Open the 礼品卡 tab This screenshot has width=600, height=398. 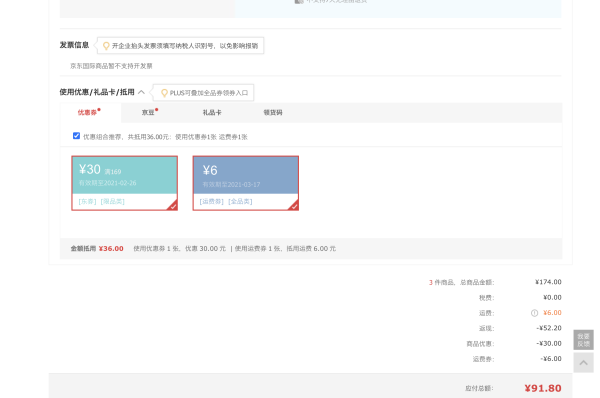[212, 113]
